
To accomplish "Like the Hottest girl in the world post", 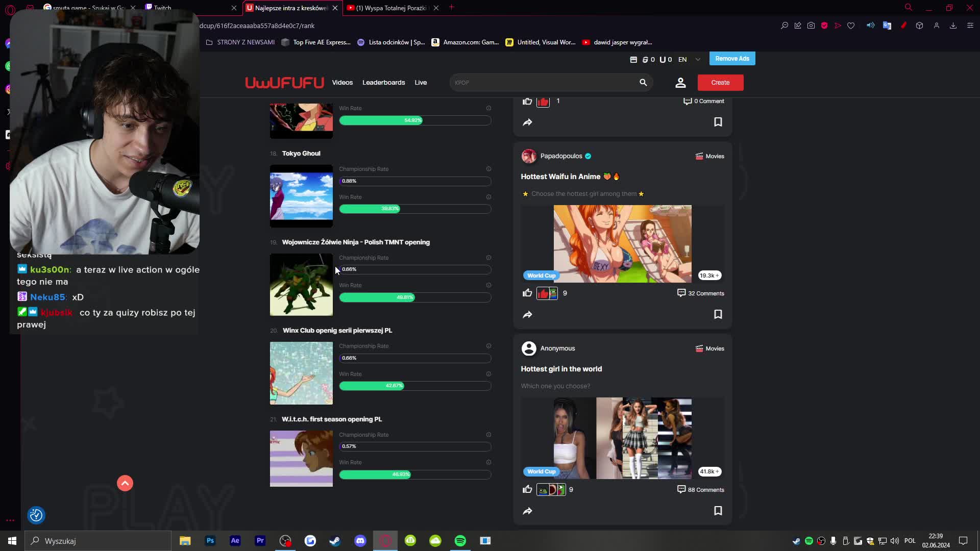I will point(527,489).
